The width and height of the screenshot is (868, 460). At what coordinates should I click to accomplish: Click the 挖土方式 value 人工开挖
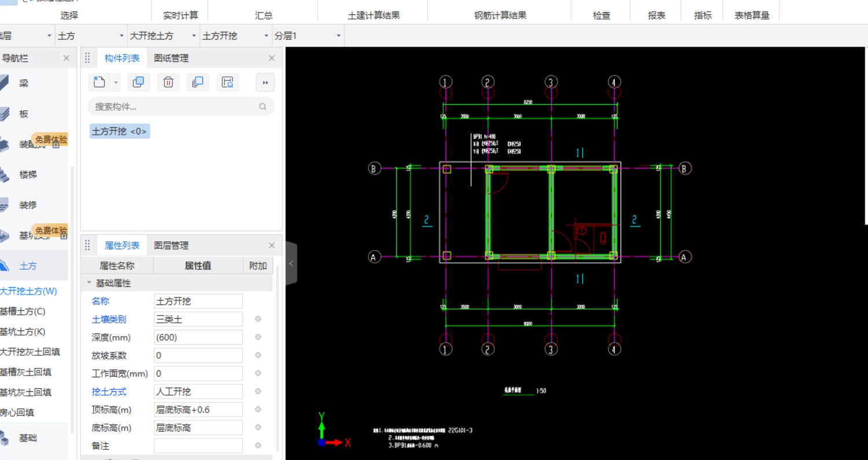pos(198,392)
